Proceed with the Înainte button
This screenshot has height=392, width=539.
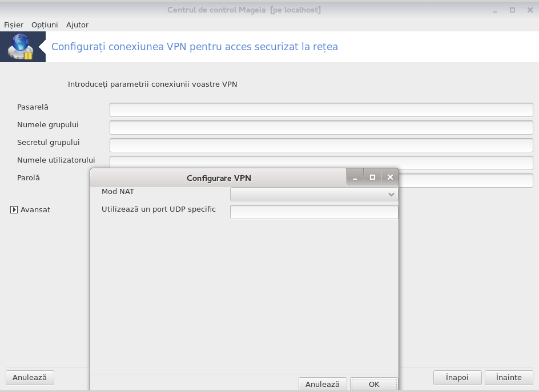coord(509,378)
